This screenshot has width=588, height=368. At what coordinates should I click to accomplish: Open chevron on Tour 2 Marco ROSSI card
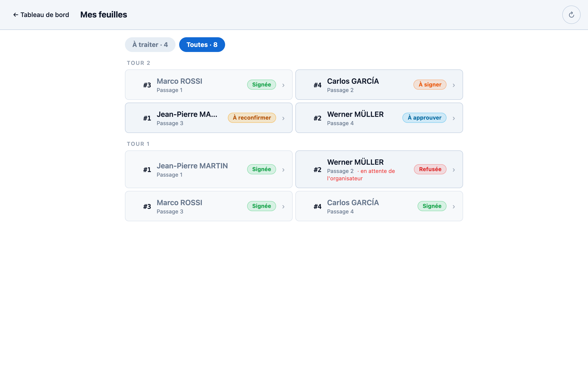tap(283, 85)
